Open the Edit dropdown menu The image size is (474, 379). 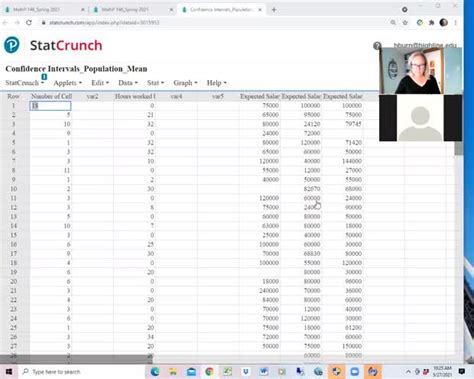point(100,83)
